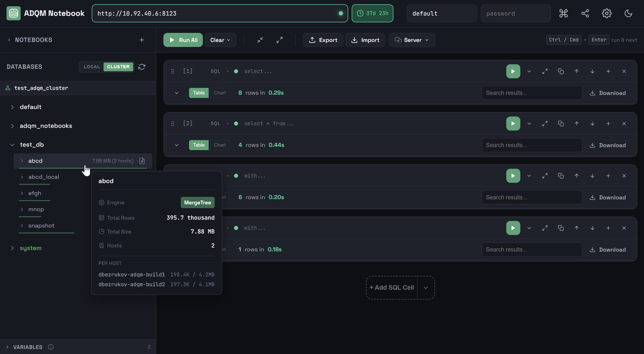Open the command palette icon

tap(563, 13)
